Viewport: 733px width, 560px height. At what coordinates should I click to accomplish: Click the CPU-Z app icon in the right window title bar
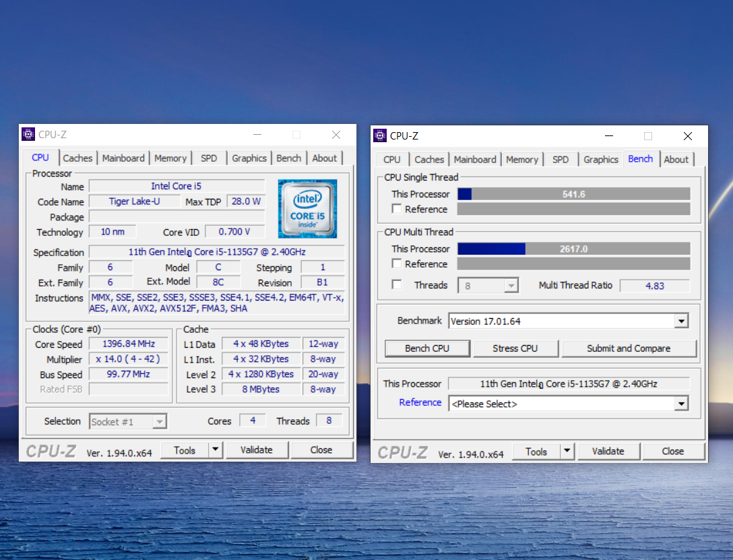pos(379,136)
